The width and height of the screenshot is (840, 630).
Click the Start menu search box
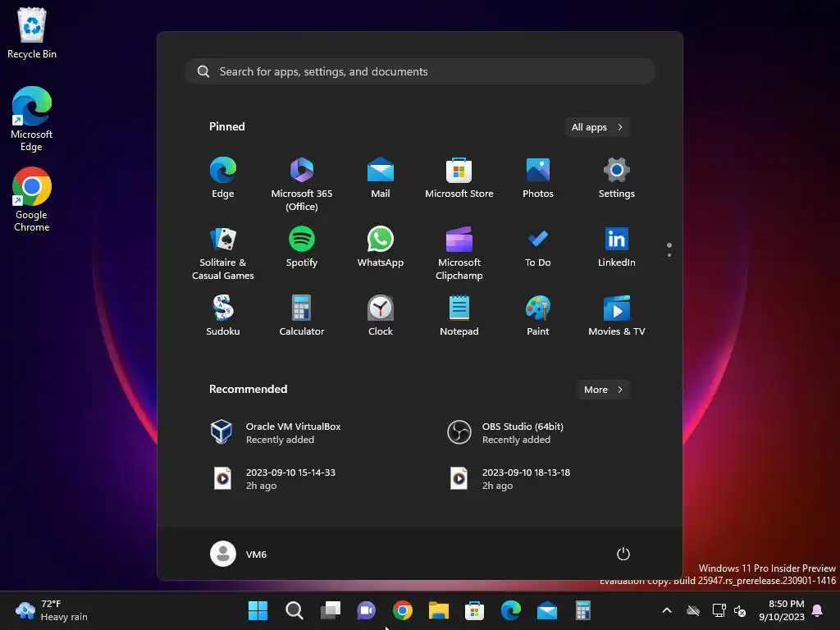coord(420,71)
